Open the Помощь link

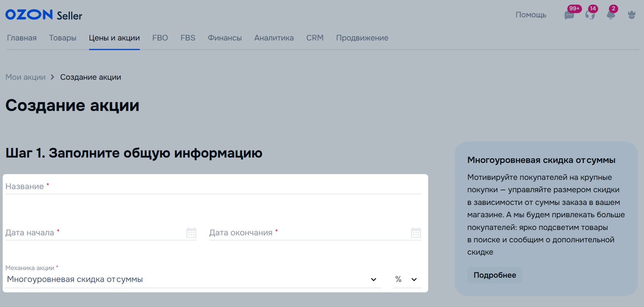531,15
